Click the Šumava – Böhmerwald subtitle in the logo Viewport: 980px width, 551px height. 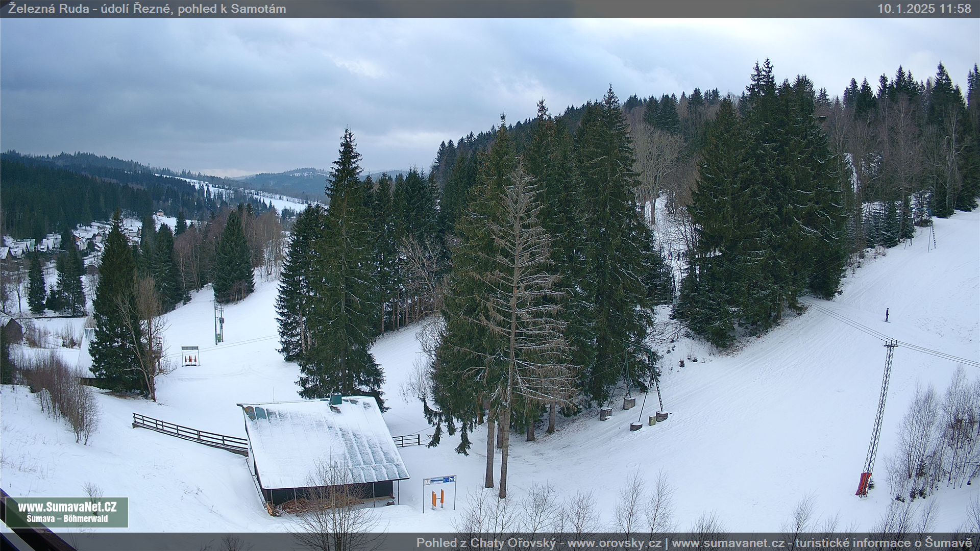[67, 519]
